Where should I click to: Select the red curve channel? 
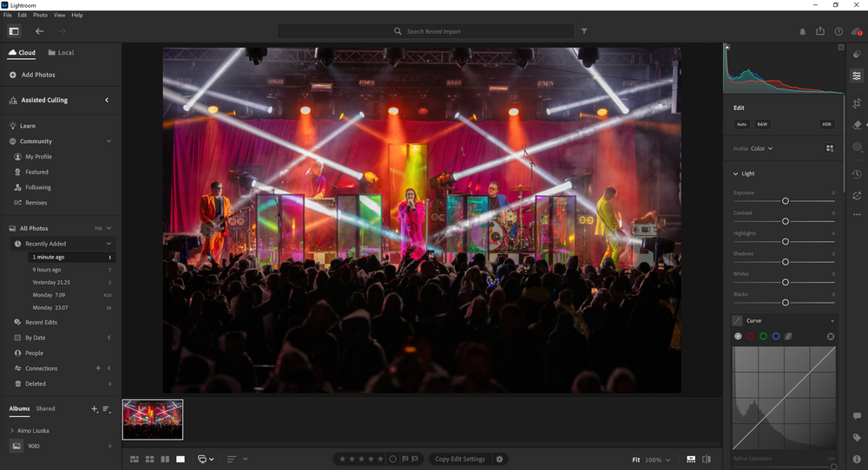tap(751, 336)
